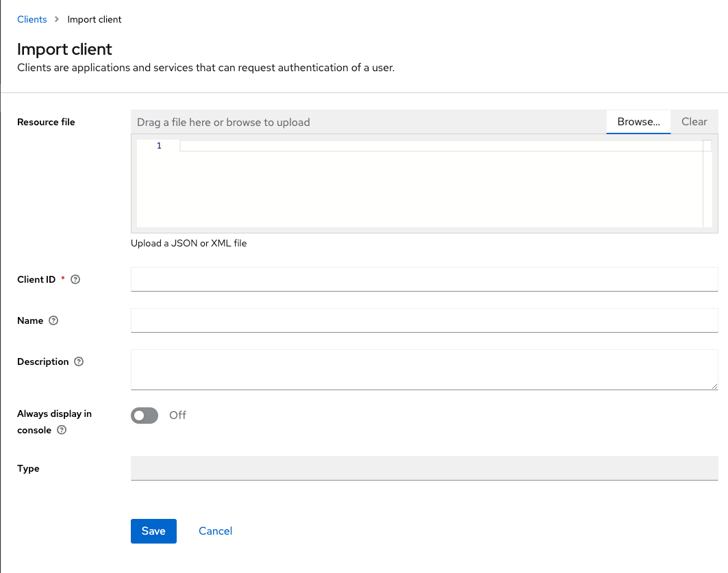Focus the Client ID text field
The height and width of the screenshot is (573, 728).
[x=424, y=279]
